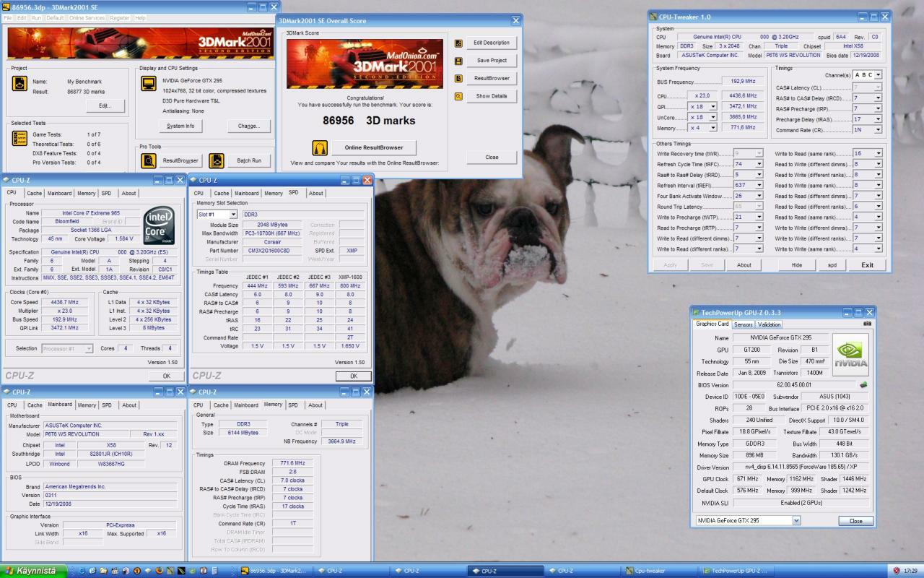Viewport: 924px width, 578px height.
Task: Click the Hide button in CPU-Tweaker
Action: [x=796, y=264]
